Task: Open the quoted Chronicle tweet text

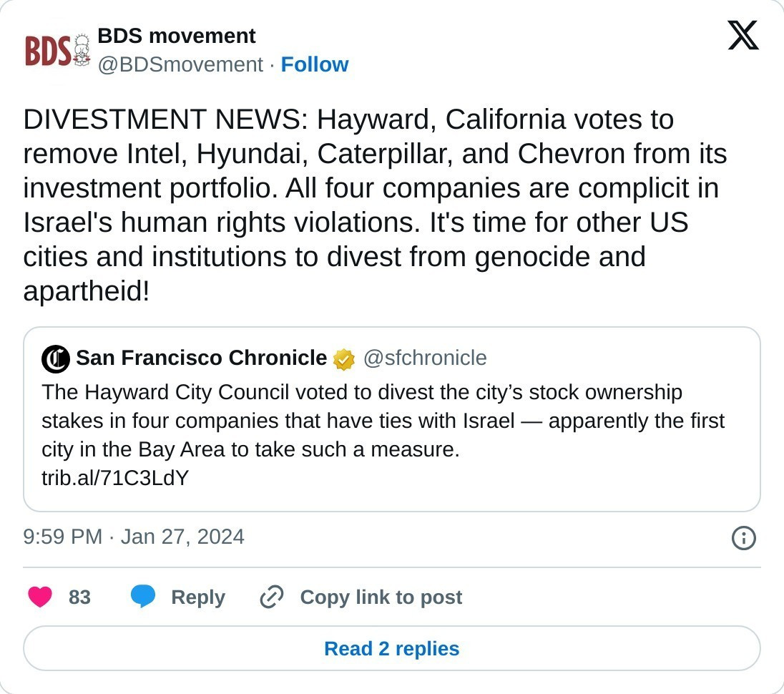Action: pyautogui.click(x=383, y=421)
